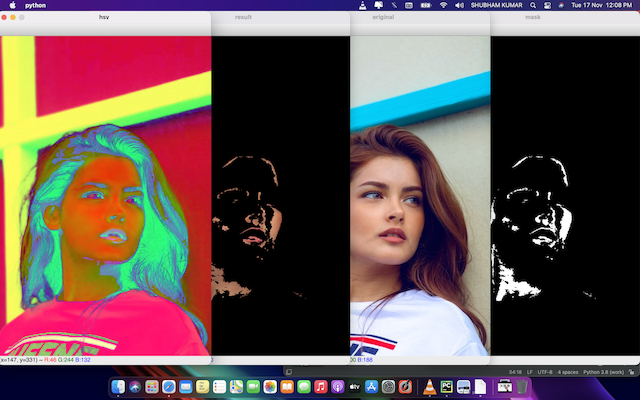Viewport: 640px width, 400px height.
Task: Open the Music app in dock
Action: 321,386
